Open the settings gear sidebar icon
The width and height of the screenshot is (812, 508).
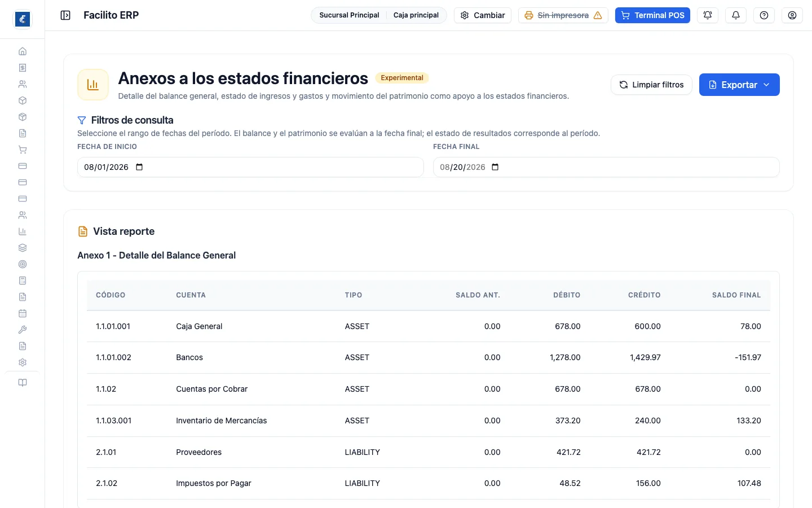(23, 362)
